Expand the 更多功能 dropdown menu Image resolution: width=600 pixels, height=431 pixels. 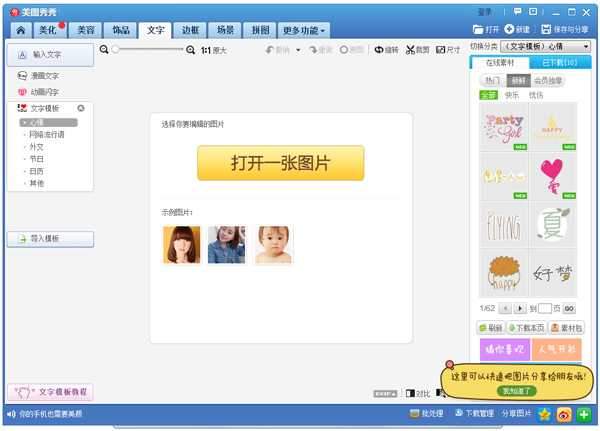click(305, 30)
